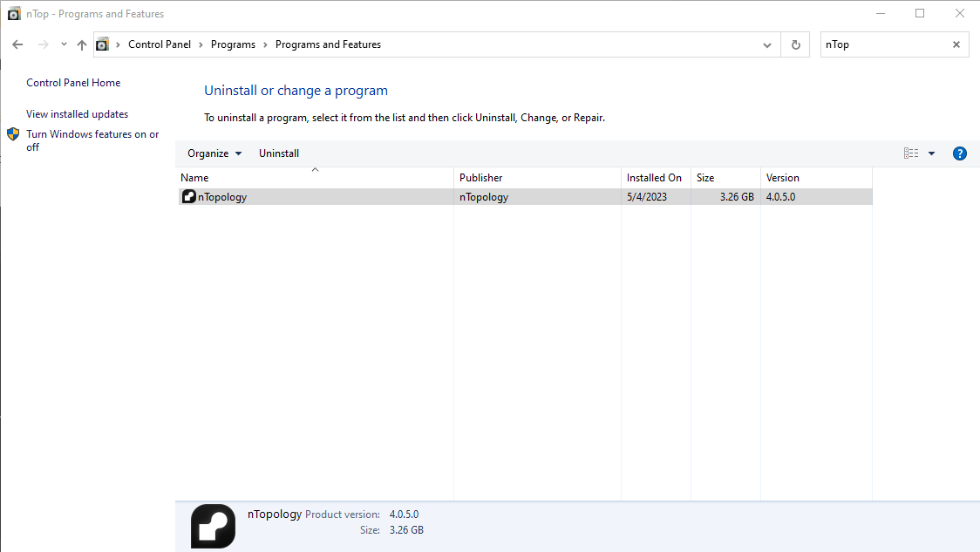This screenshot has width=980, height=552.
Task: Go back using the back arrow
Action: coord(17,44)
